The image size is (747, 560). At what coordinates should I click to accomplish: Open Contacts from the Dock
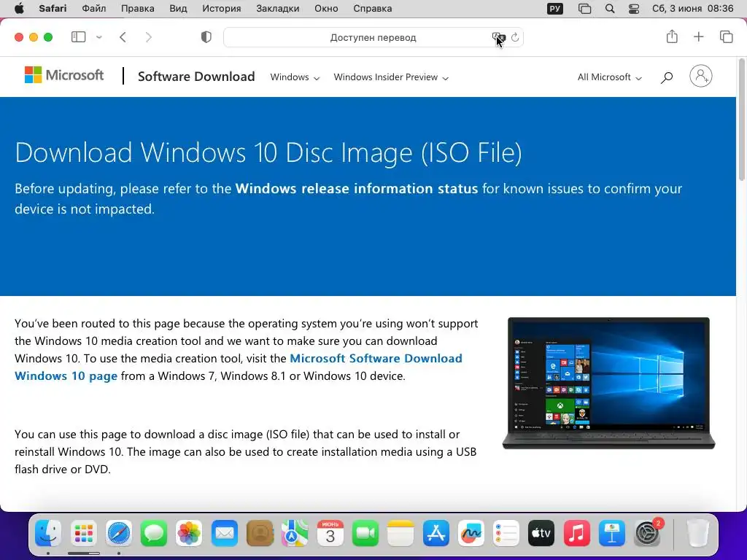tap(260, 533)
